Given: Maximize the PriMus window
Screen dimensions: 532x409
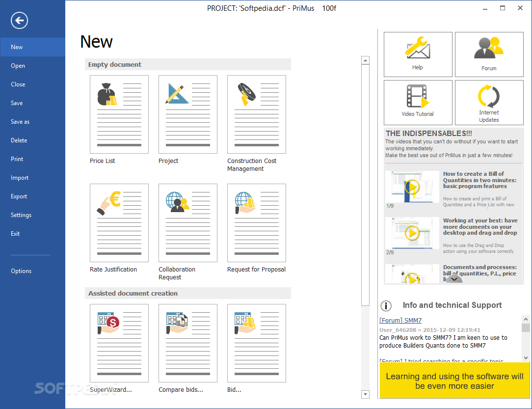Looking at the screenshot, I should [503, 8].
